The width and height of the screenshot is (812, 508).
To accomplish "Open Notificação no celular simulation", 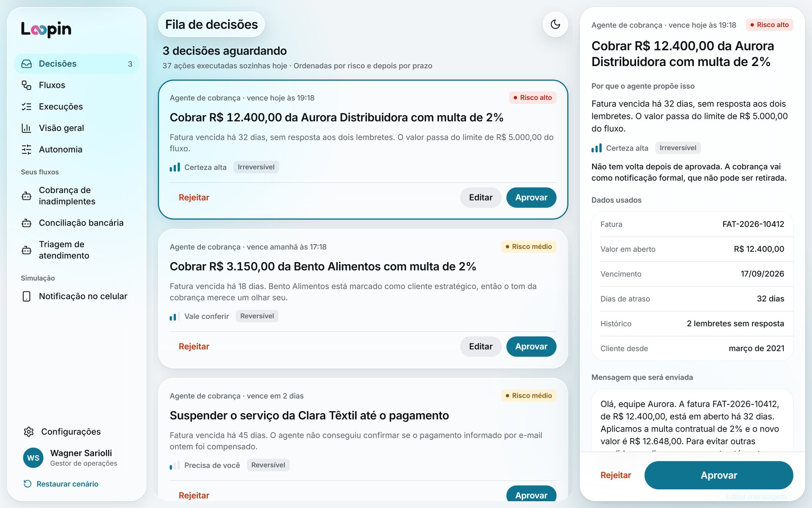I will click(77, 296).
